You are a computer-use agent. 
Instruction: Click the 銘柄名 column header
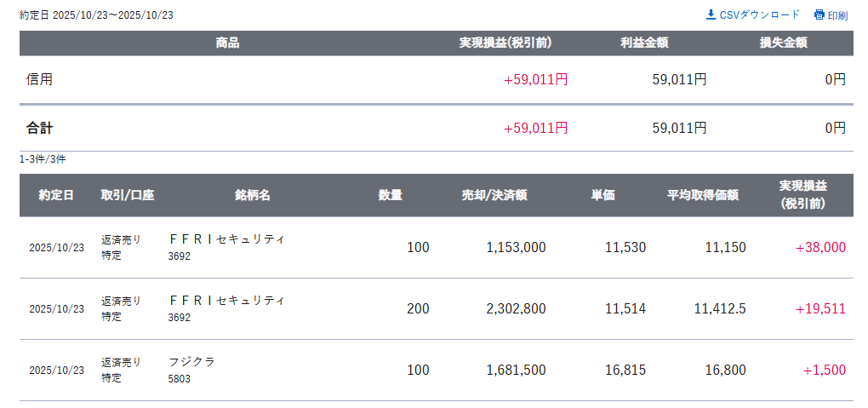point(253,195)
